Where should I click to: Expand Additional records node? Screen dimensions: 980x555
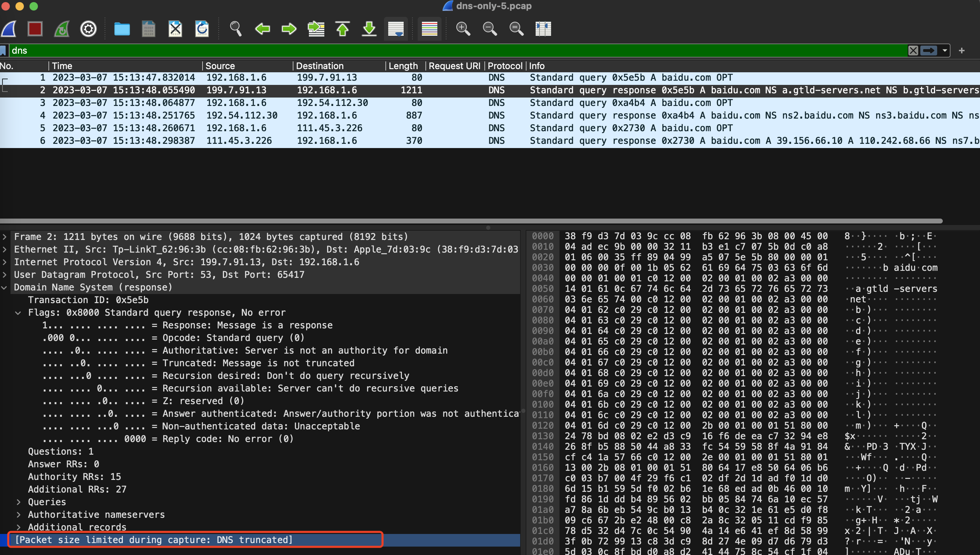tap(18, 527)
